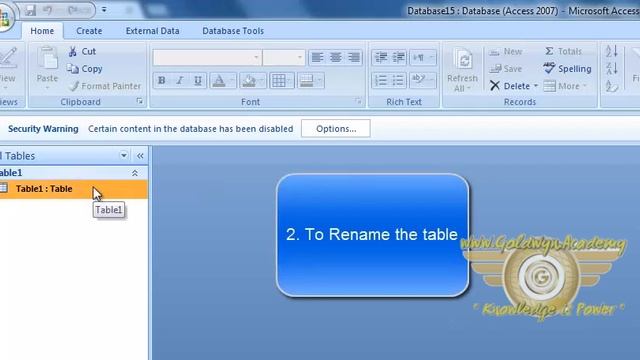The height and width of the screenshot is (360, 640).
Task: Open the Delete dropdown arrow
Action: pyautogui.click(x=536, y=86)
